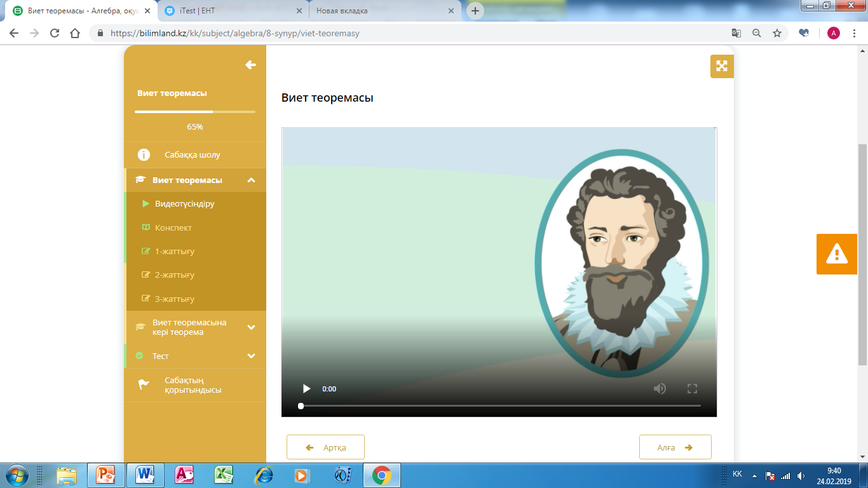Launch Word from the taskbar

tap(145, 475)
